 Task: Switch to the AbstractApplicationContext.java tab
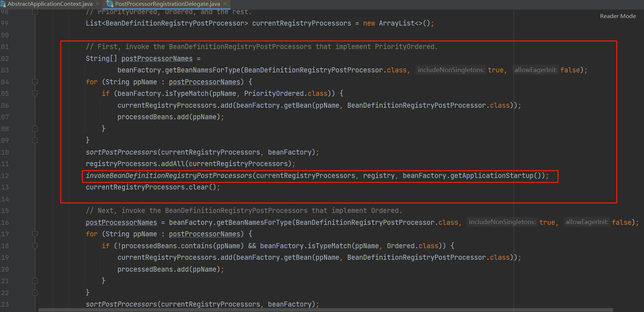point(50,4)
